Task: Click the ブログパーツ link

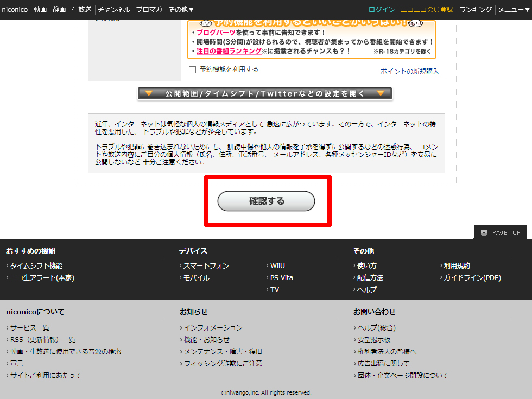Action: click(x=216, y=33)
